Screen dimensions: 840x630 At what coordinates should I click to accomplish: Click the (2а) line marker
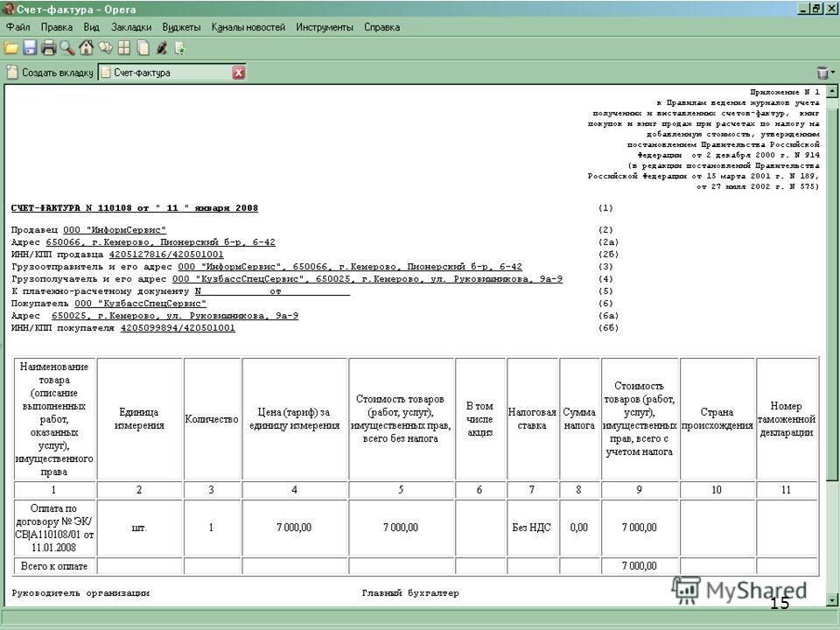click(609, 242)
